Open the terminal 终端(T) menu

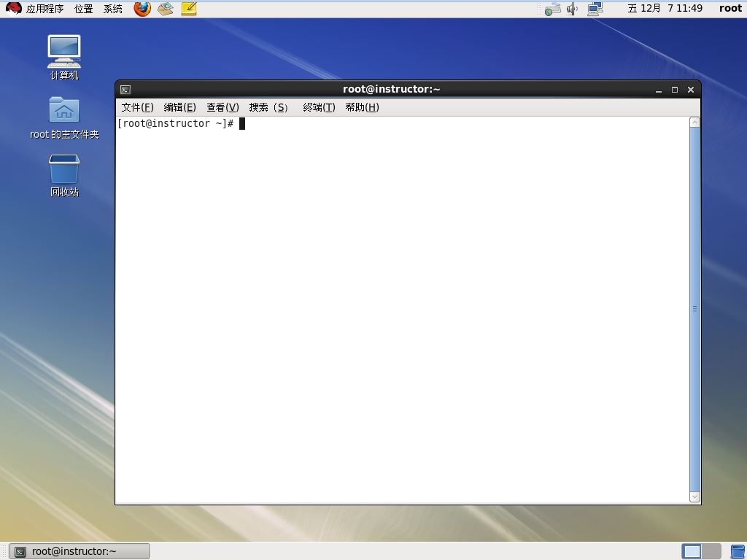pyautogui.click(x=320, y=108)
